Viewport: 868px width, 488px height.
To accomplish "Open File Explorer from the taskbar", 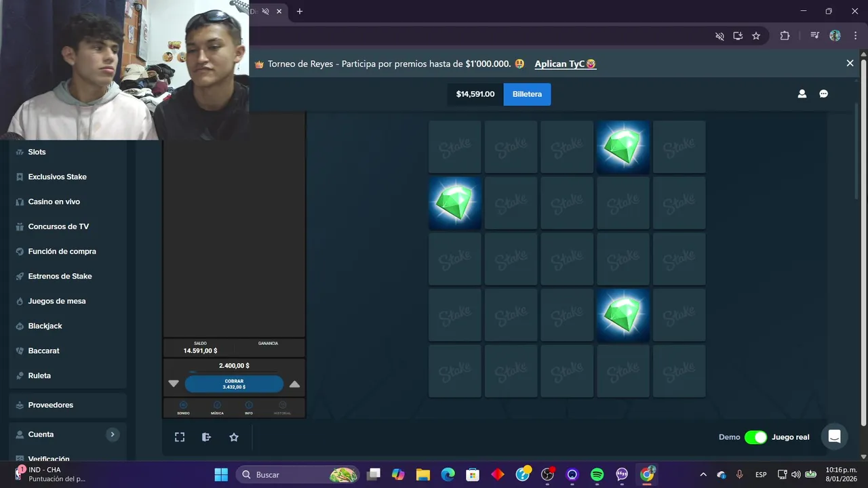I will tap(423, 474).
